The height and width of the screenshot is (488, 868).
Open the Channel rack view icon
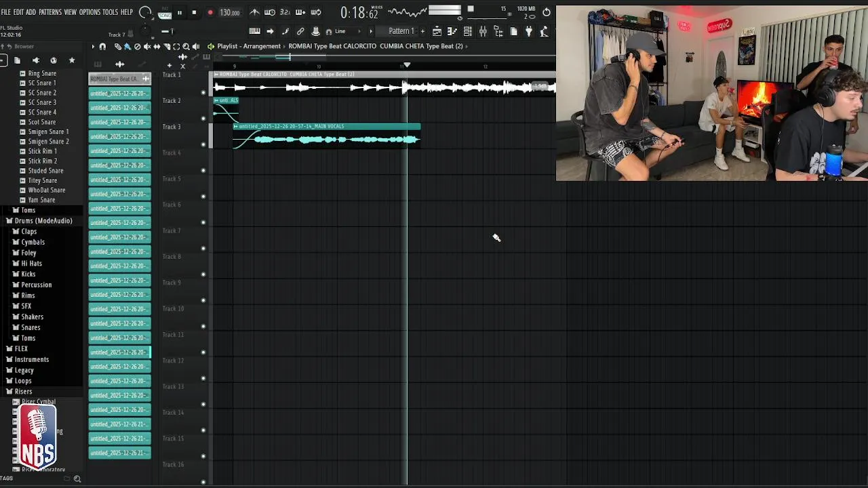pos(467,31)
